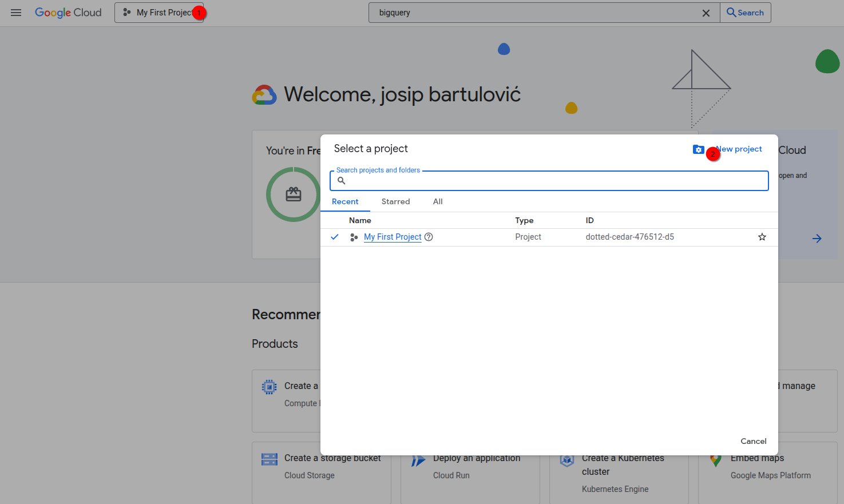Open the My First Project picker
The image size is (844, 504).
pyautogui.click(x=159, y=13)
